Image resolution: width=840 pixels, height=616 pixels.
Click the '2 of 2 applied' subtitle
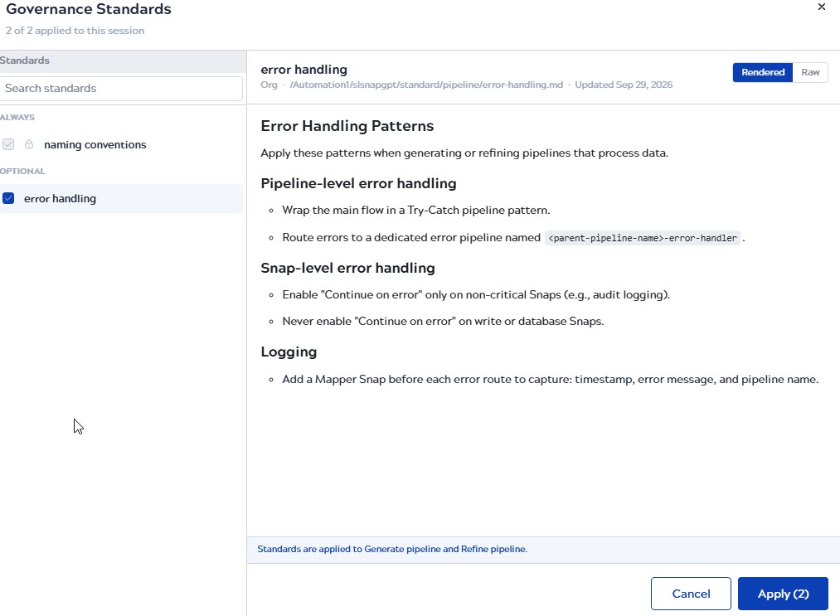pyautogui.click(x=75, y=31)
